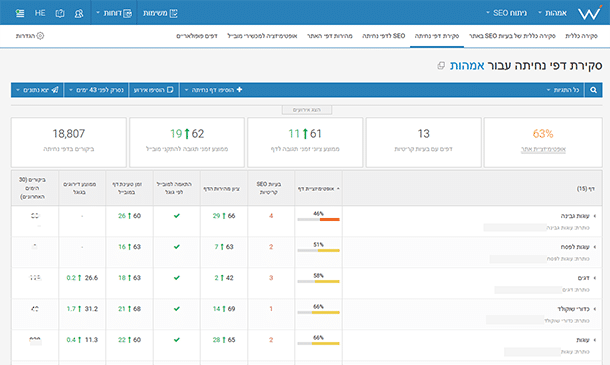This screenshot has width=610, height=365.
Task: Expand the עוגת לפסח page row
Action: tap(595, 247)
